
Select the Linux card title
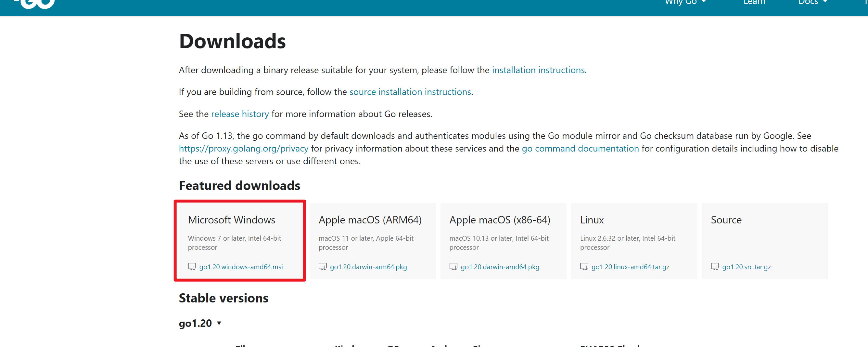point(592,220)
